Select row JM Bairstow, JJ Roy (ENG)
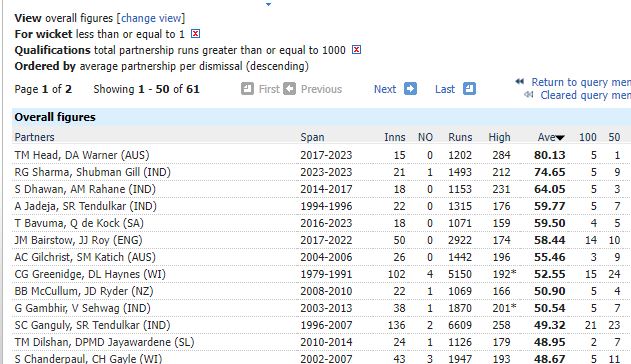The height and width of the screenshot is (364, 631). [322, 240]
